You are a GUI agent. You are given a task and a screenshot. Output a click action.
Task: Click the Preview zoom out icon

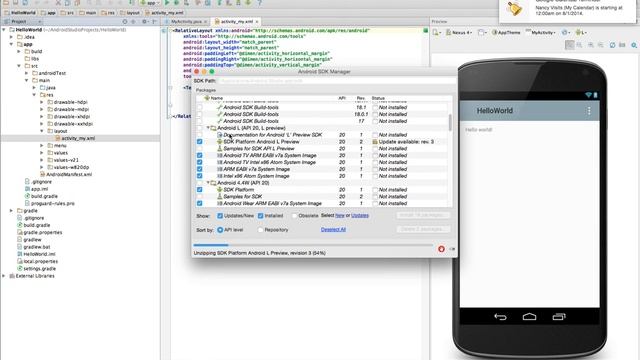pos(600,45)
